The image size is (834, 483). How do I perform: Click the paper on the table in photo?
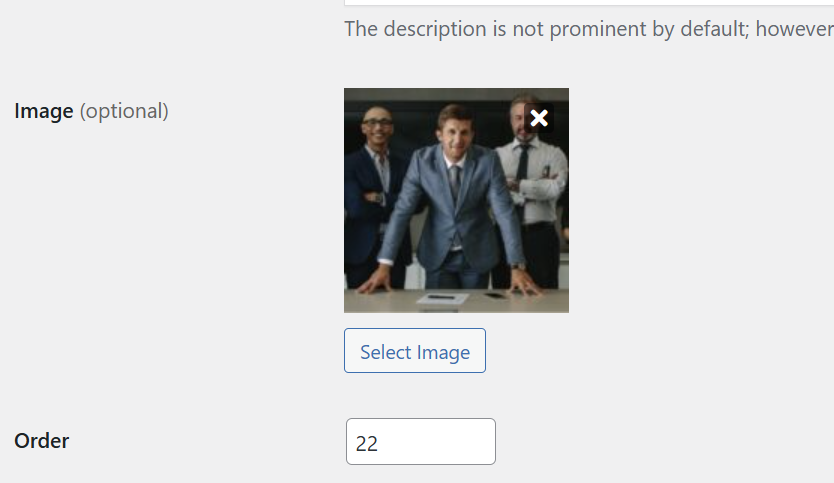click(443, 299)
